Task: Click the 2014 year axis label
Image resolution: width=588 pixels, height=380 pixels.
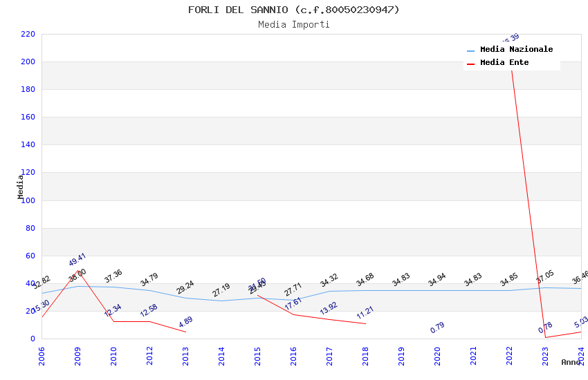Action: pyautogui.click(x=221, y=356)
